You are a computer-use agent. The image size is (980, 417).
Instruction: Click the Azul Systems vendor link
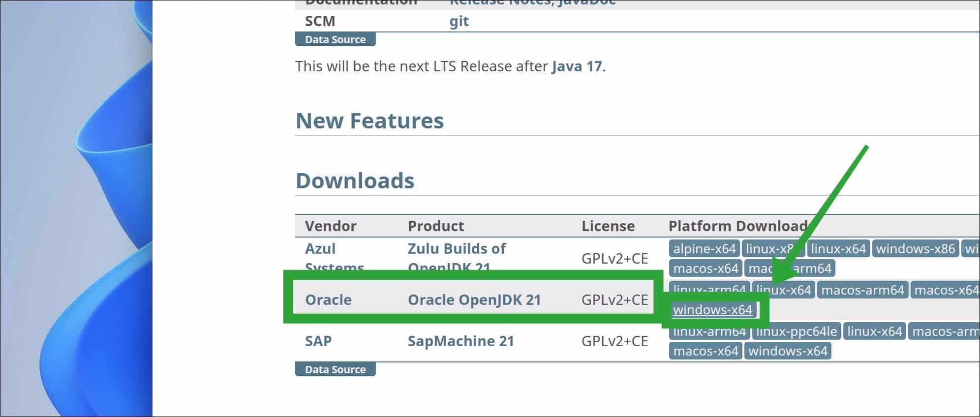pos(320,249)
